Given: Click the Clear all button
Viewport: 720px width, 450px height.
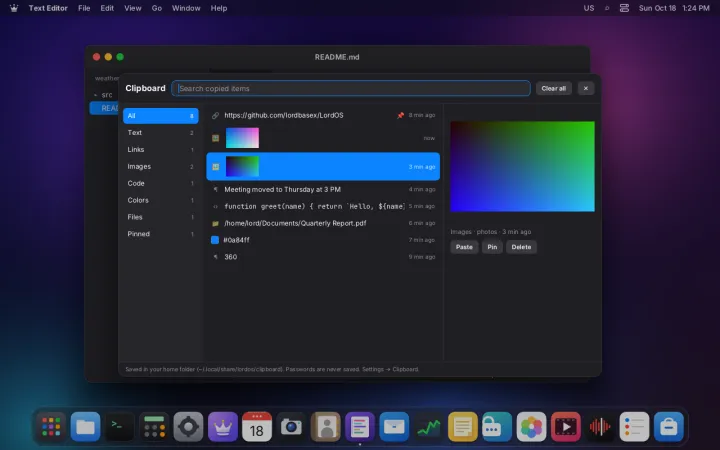Looking at the screenshot, I should coord(553,89).
